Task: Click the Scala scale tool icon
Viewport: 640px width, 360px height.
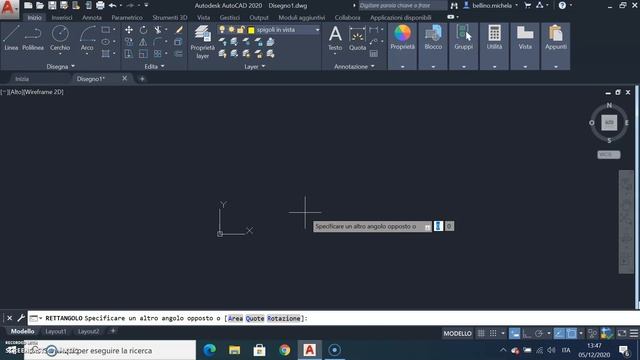Action: [x=143, y=53]
